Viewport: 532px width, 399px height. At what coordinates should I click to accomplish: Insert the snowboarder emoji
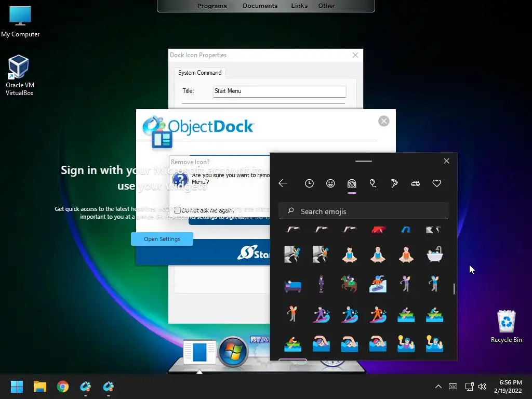(378, 284)
